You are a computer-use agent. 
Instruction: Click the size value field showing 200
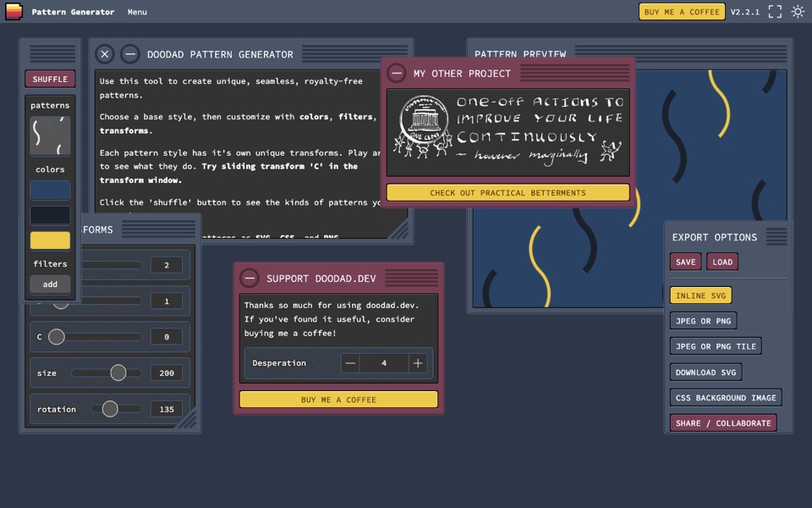pyautogui.click(x=167, y=373)
